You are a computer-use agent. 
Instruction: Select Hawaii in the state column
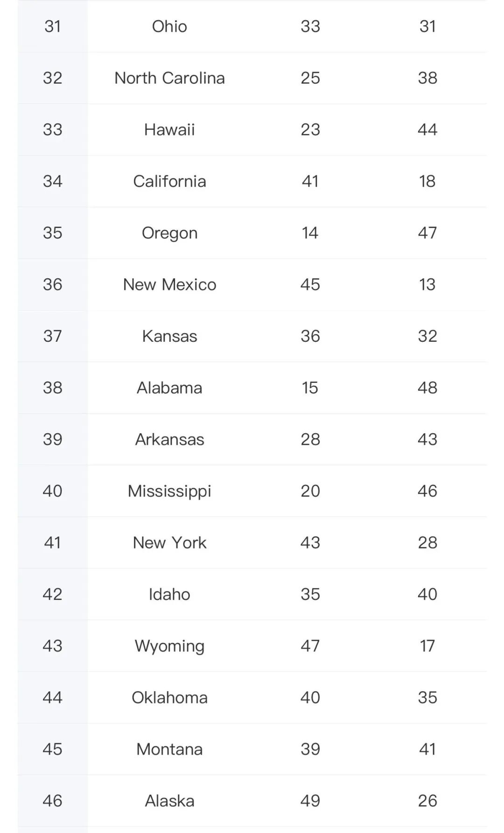click(169, 129)
